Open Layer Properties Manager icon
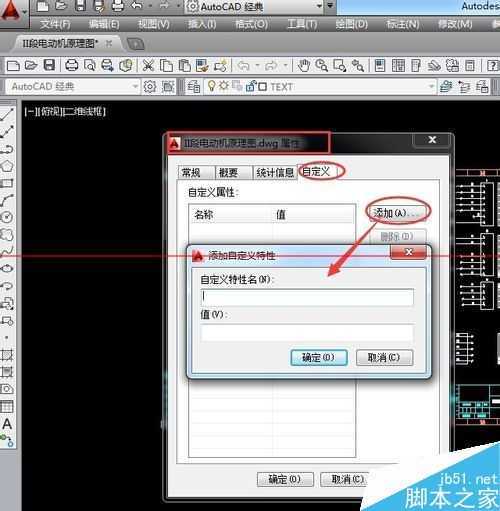The height and width of the screenshot is (511, 500). (x=193, y=87)
